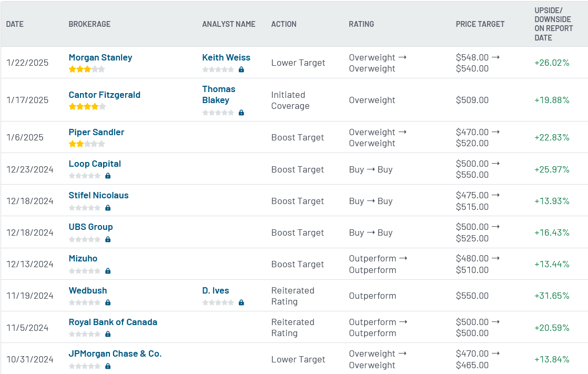
Task: Click the Initiated Coverage action cell
Action: (290, 100)
